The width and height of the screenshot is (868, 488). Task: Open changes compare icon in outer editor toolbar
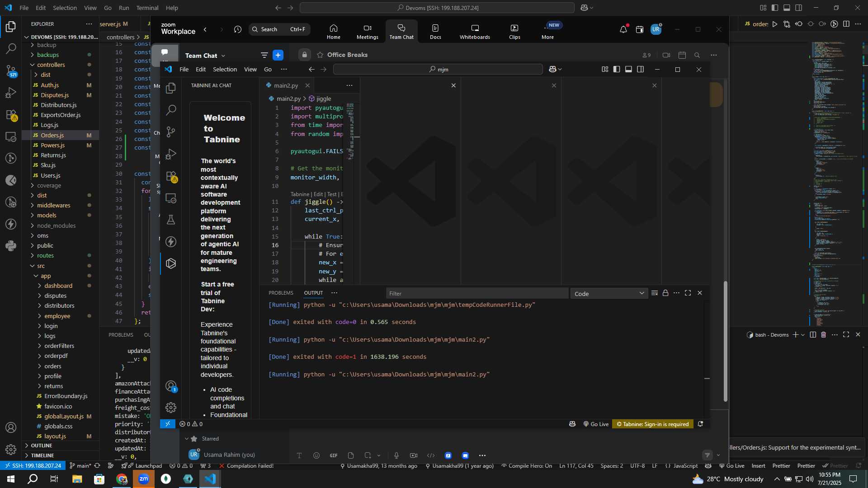coord(787,24)
